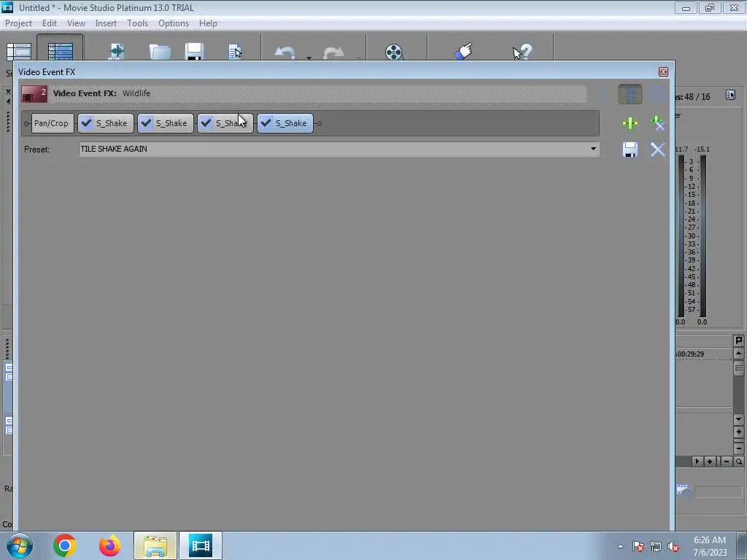747x560 pixels.
Task: Click the vertical scrollbar thumb in timeline
Action: tap(738, 368)
